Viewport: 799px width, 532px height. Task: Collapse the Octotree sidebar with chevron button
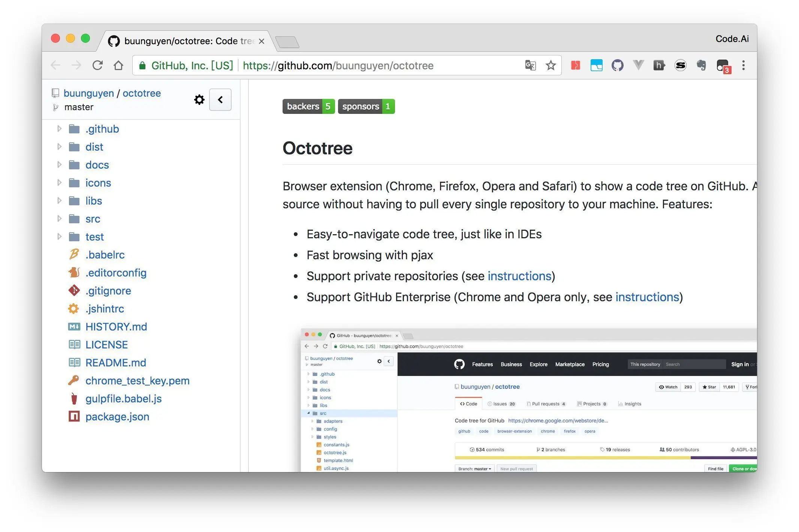[220, 100]
